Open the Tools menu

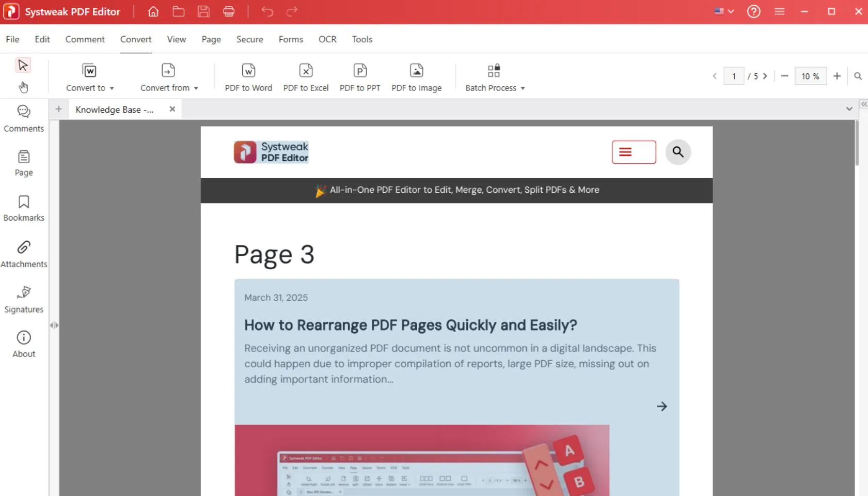pos(361,39)
